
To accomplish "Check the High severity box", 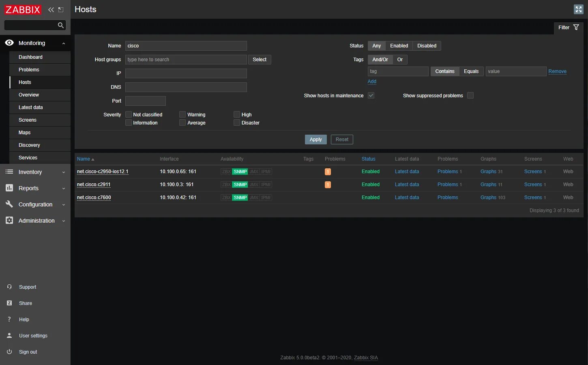I will tap(237, 114).
